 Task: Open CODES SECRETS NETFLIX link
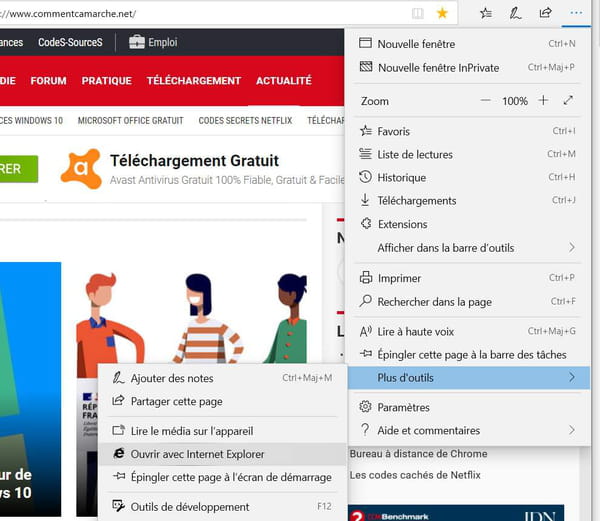coord(245,121)
